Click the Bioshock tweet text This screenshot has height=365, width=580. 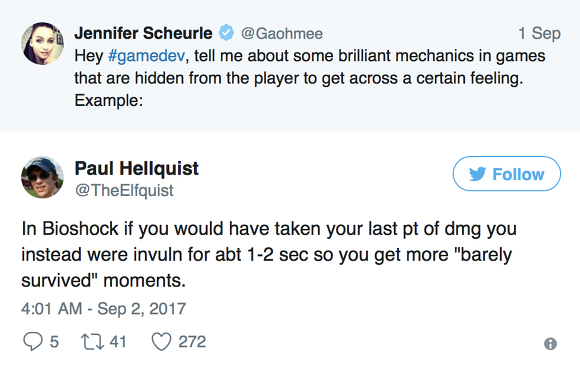tap(269, 254)
